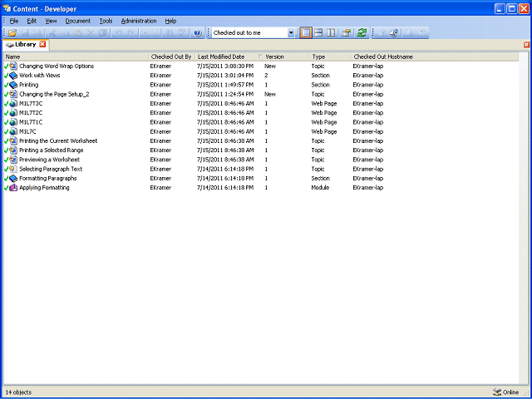The image size is (532, 399).
Task: Click the grayed-out Redo arrow icon
Action: pos(131,33)
